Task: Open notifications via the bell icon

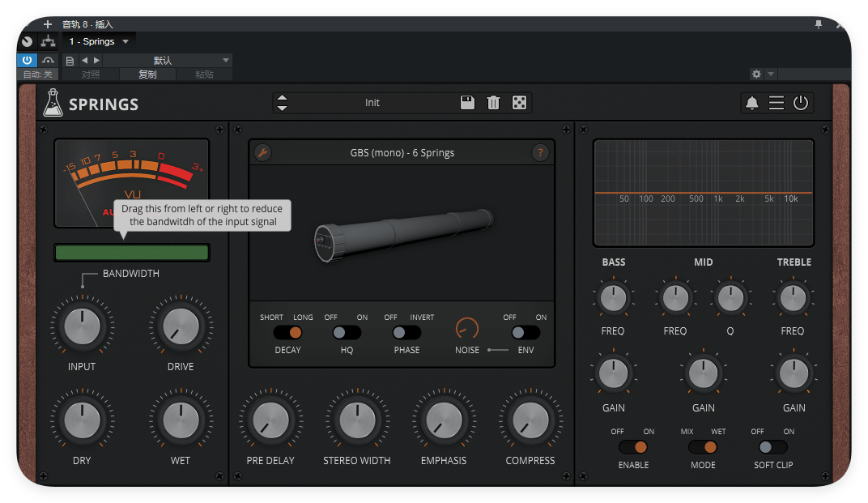Action: [x=751, y=103]
